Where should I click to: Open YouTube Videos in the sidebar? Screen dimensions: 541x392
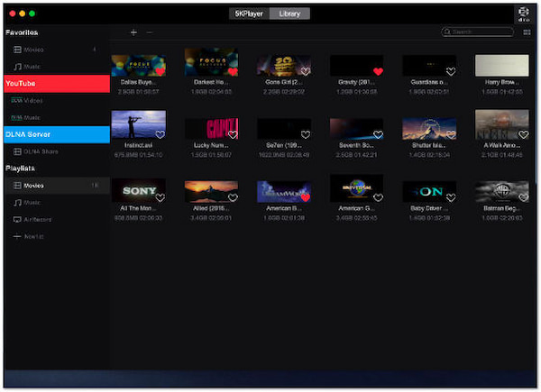pos(32,100)
